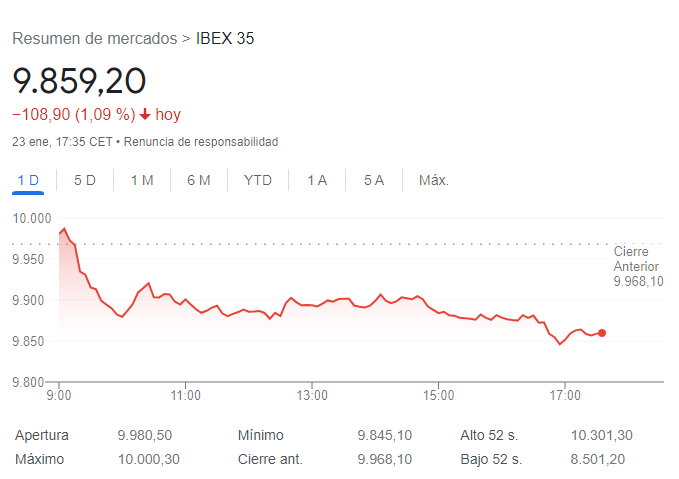Open the 1 M chart tab
679x479 pixels.
tap(142, 180)
